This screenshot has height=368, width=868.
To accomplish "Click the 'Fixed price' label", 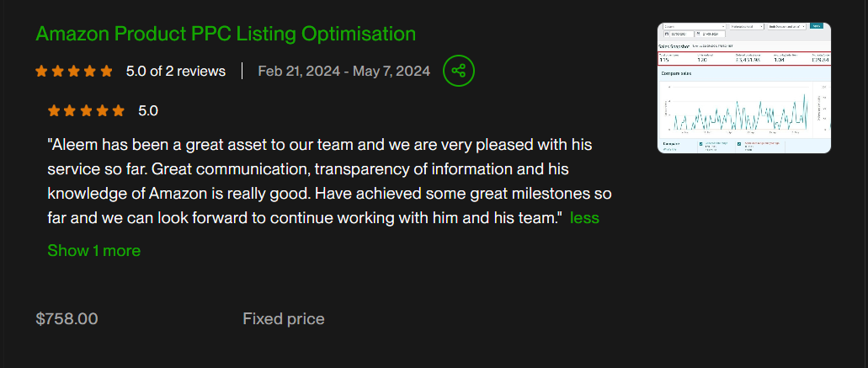I will coord(283,319).
